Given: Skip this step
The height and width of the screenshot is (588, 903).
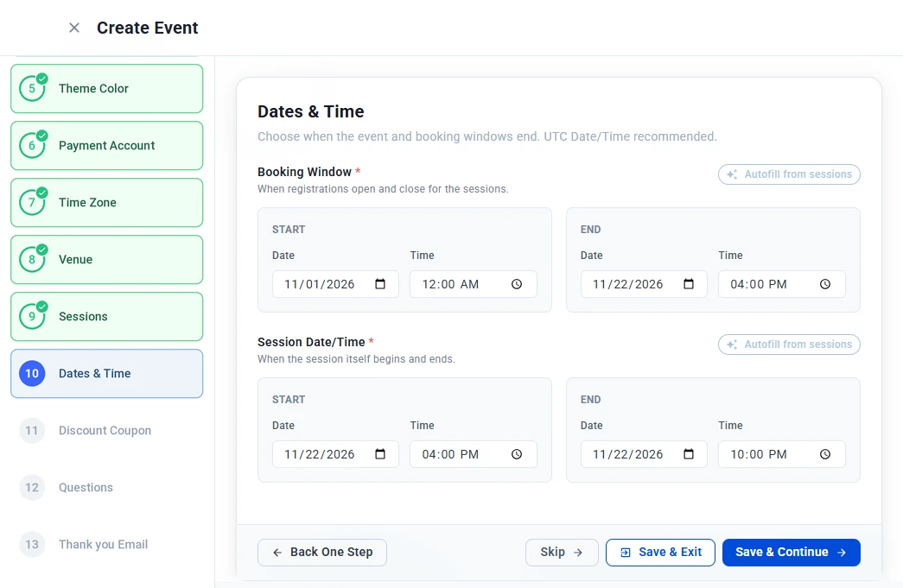Looking at the screenshot, I should pos(562,553).
